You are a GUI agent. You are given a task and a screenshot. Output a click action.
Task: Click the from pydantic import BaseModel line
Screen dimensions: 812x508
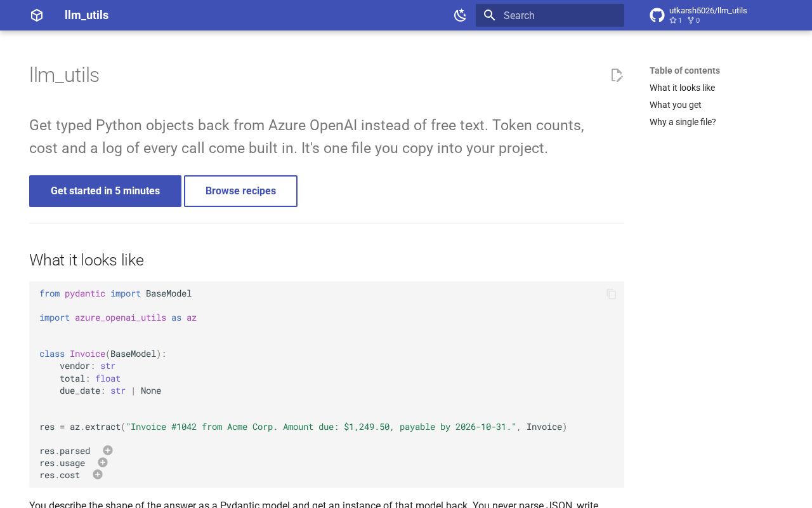[x=115, y=293]
